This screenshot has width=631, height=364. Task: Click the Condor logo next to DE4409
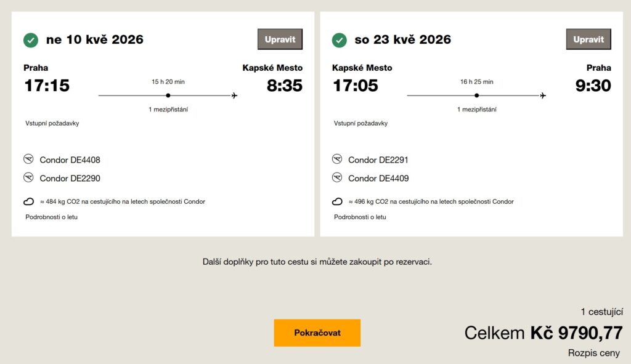(x=337, y=178)
